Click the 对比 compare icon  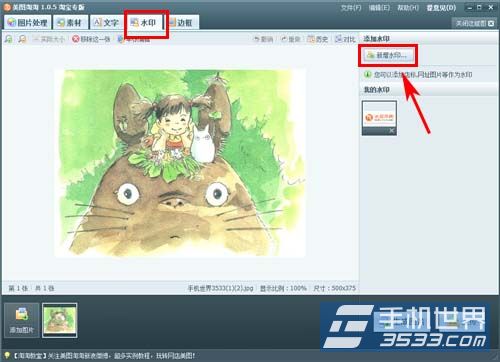point(339,39)
